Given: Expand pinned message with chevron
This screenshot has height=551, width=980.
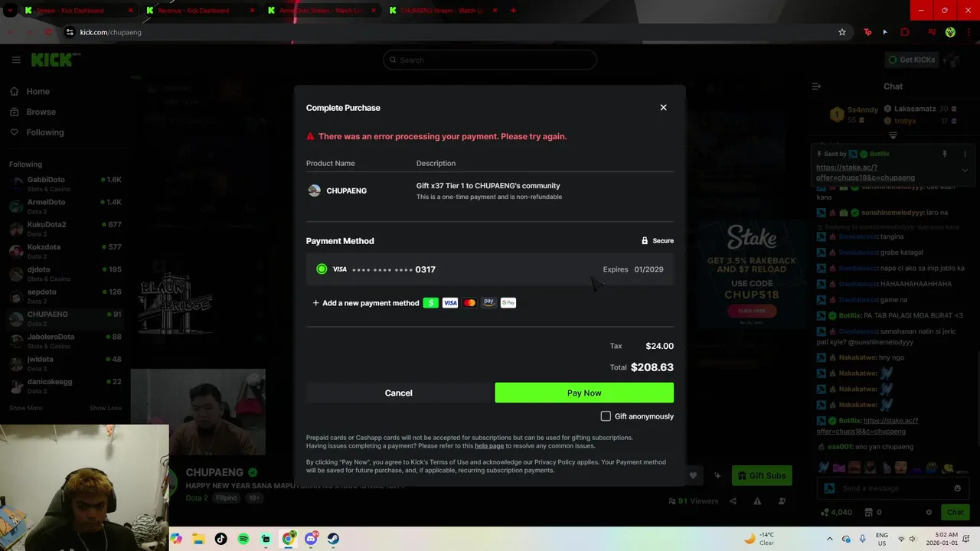Looking at the screenshot, I should pyautogui.click(x=965, y=171).
